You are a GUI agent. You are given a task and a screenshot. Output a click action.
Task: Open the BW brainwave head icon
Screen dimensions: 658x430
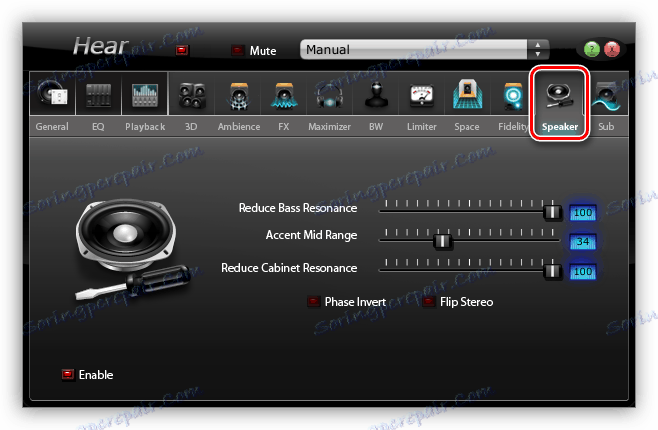376,95
